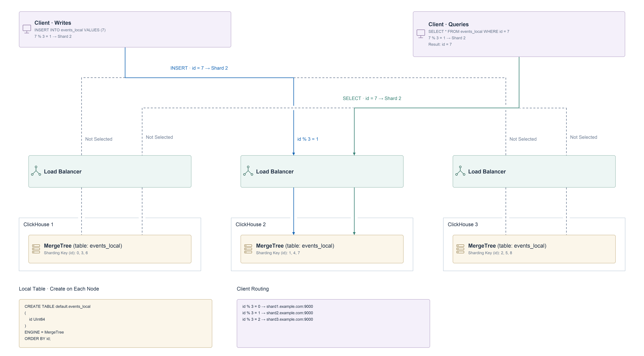This screenshot has height=356, width=644.
Task: Click the ENGINE = MergeTree line
Action: point(44,332)
